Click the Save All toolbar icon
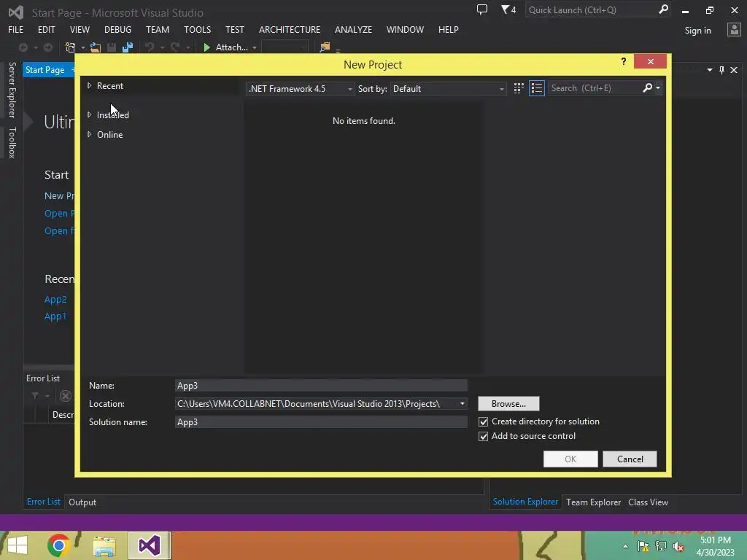 128,47
